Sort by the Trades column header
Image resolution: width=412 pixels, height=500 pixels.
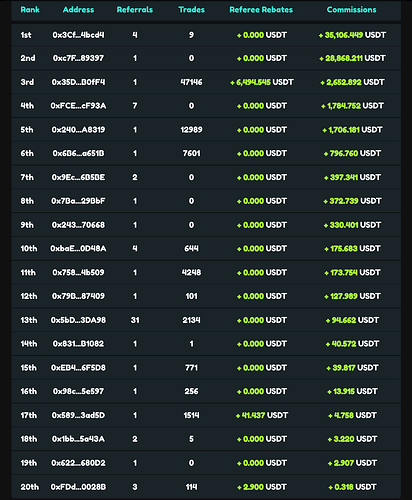(x=191, y=10)
